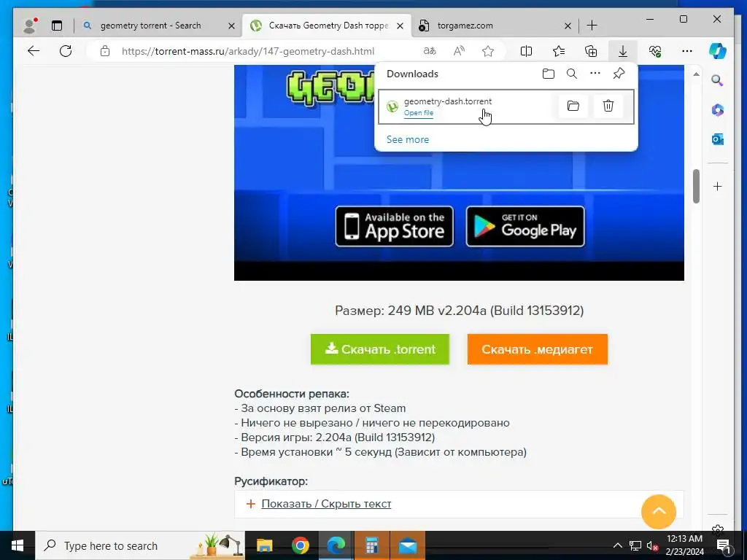Open file link for geometry-dash.torrent
This screenshot has width=747, height=560.
point(418,113)
